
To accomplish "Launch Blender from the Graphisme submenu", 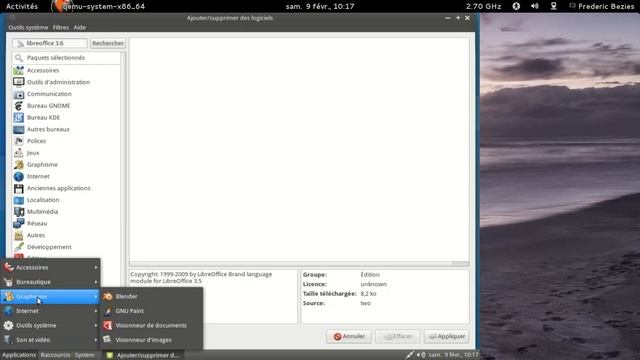I will coord(152,296).
